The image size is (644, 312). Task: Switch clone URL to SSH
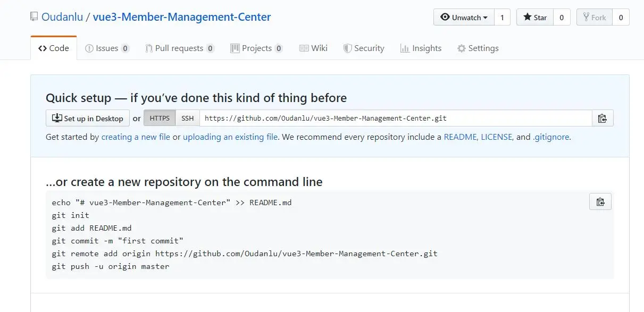pyautogui.click(x=188, y=119)
